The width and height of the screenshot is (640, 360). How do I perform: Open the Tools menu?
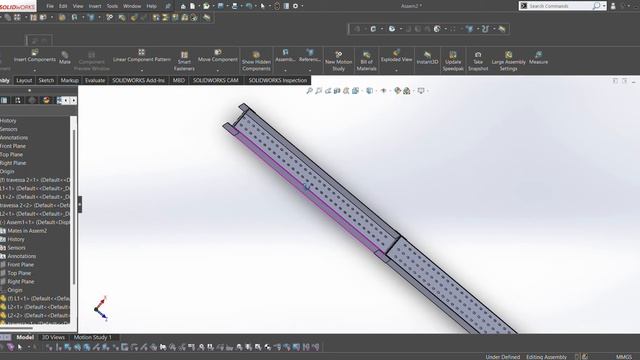point(112,6)
